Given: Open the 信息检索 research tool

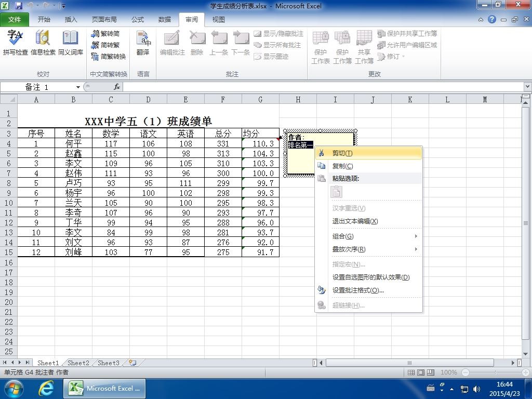Looking at the screenshot, I should 43,42.
